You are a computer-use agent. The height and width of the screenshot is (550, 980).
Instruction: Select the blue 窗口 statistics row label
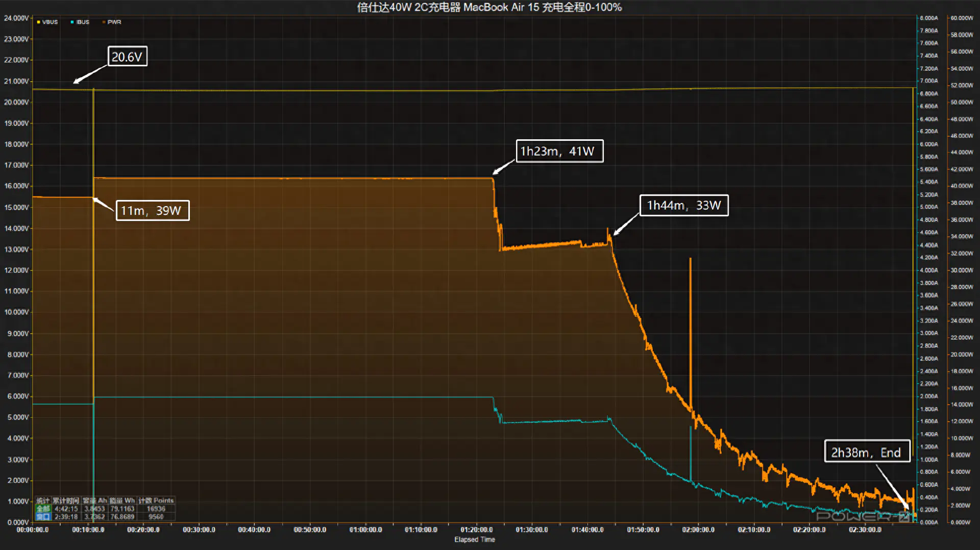(43, 517)
